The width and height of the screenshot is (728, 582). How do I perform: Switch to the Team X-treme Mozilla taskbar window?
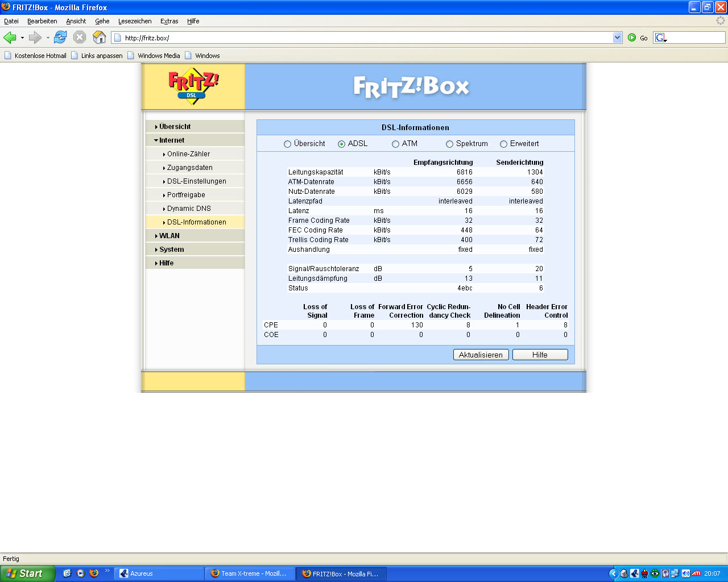[250, 573]
